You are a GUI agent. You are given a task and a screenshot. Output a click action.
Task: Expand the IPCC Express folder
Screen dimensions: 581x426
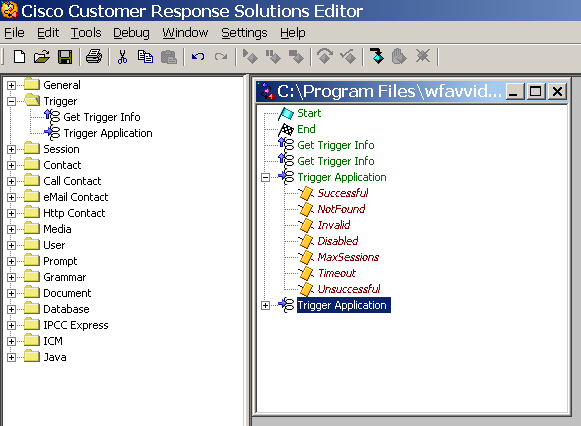11,325
